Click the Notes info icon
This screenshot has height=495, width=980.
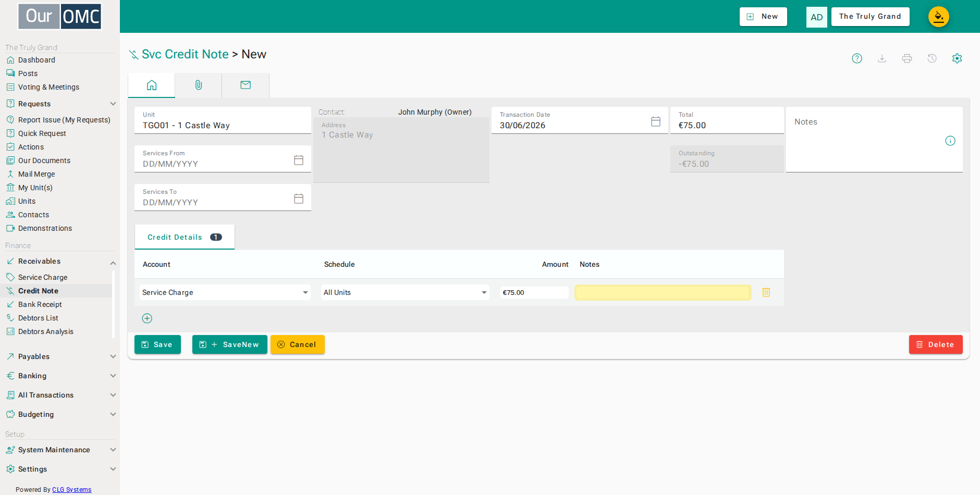950,141
